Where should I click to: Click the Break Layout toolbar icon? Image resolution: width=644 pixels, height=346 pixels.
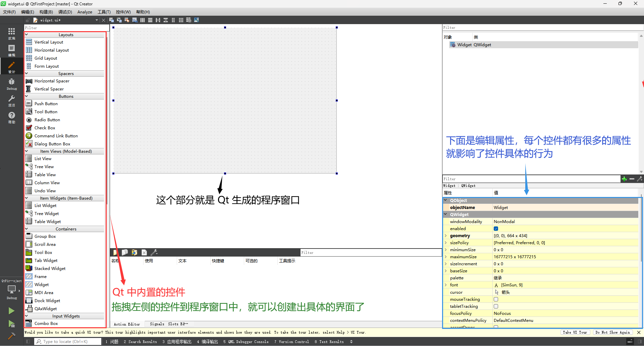189,20
